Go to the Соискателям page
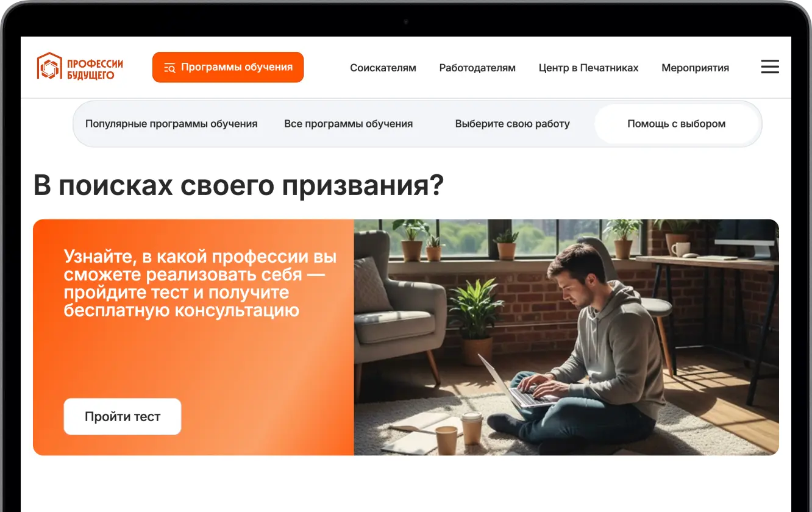812x512 pixels. [x=383, y=68]
